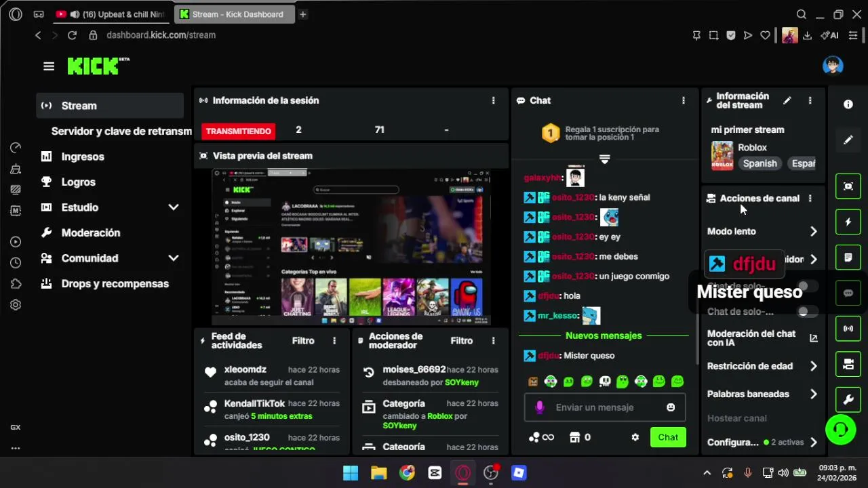Open Restricción de edad submenu arrow
Screen dimensions: 868x488
(x=813, y=366)
